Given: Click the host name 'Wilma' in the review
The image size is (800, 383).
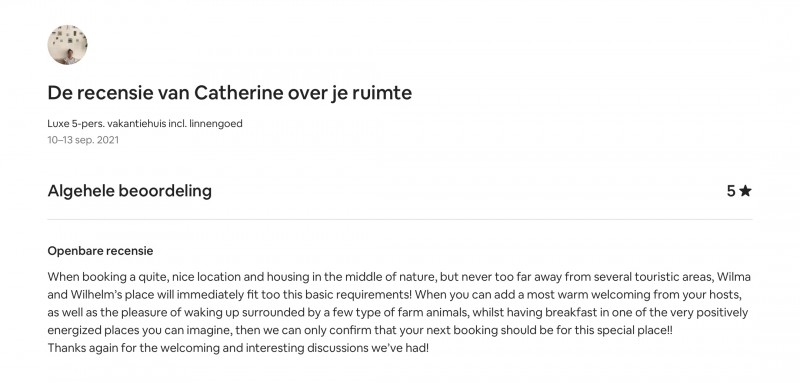Looking at the screenshot, I should [x=734, y=277].
